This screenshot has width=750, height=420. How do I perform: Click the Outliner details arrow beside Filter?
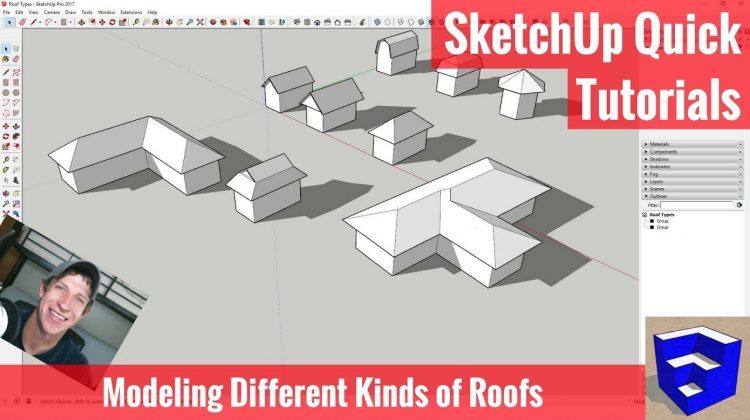point(739,204)
